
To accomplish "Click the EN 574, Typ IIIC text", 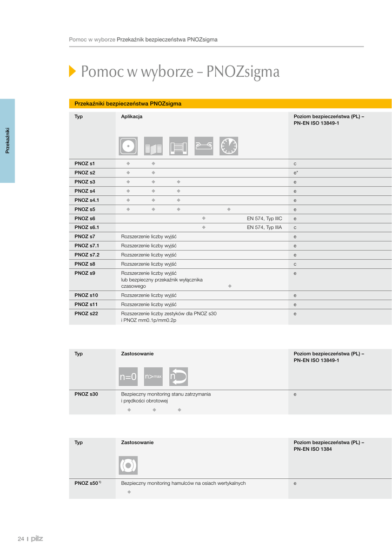I will [x=264, y=219].
